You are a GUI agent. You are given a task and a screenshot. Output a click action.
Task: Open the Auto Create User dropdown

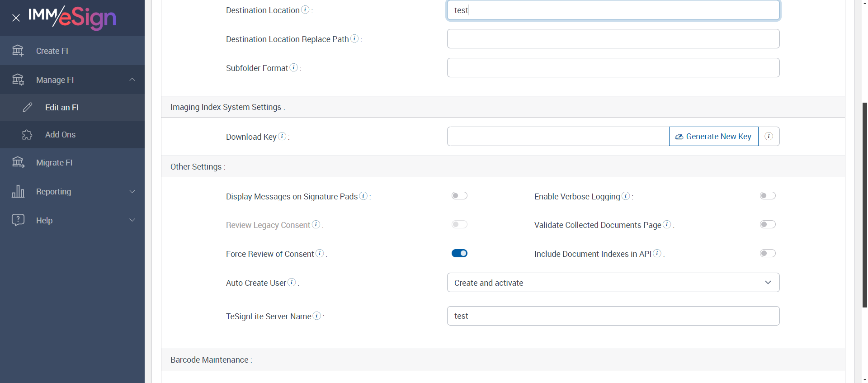[x=613, y=283]
